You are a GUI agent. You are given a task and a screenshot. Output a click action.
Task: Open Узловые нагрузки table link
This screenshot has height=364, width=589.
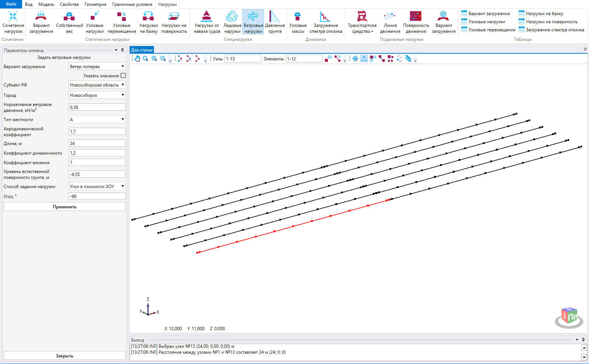click(x=483, y=22)
